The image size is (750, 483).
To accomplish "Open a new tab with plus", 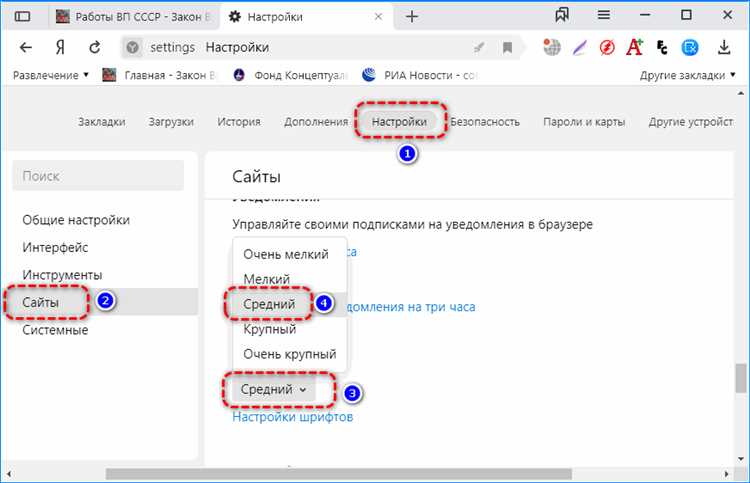I will point(412,17).
